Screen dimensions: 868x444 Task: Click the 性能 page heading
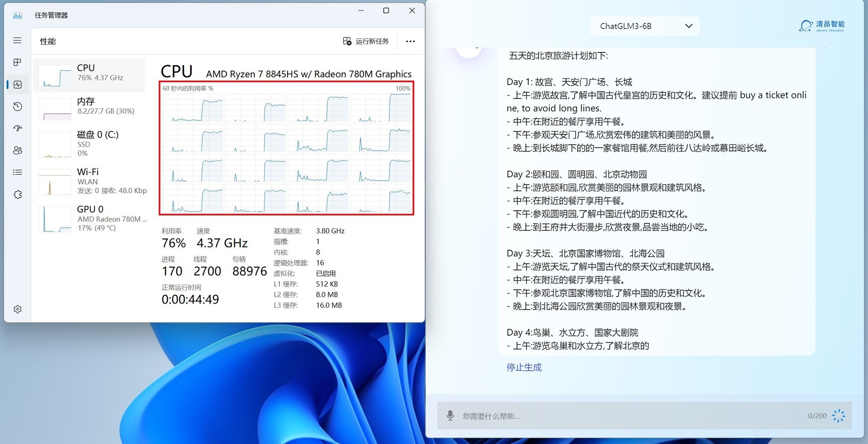point(48,42)
